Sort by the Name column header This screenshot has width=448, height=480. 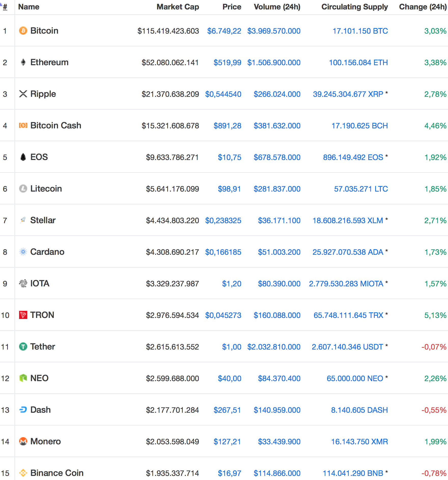click(x=29, y=7)
